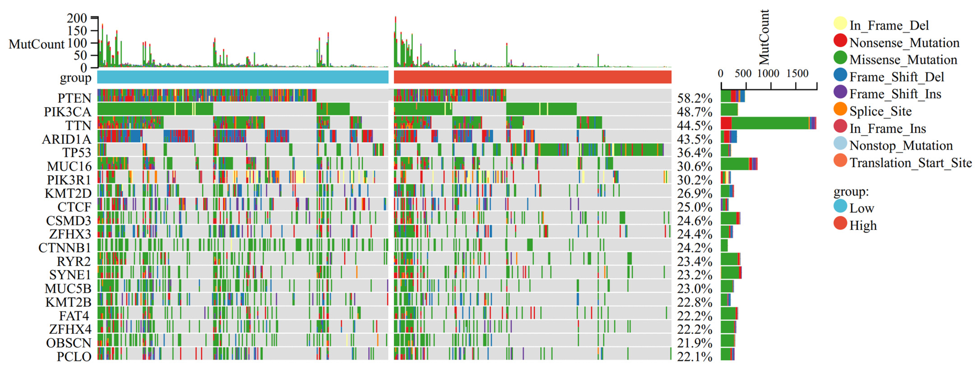
Task: Click the Frame_Shift_Ins purple legend circle
Action: point(840,92)
